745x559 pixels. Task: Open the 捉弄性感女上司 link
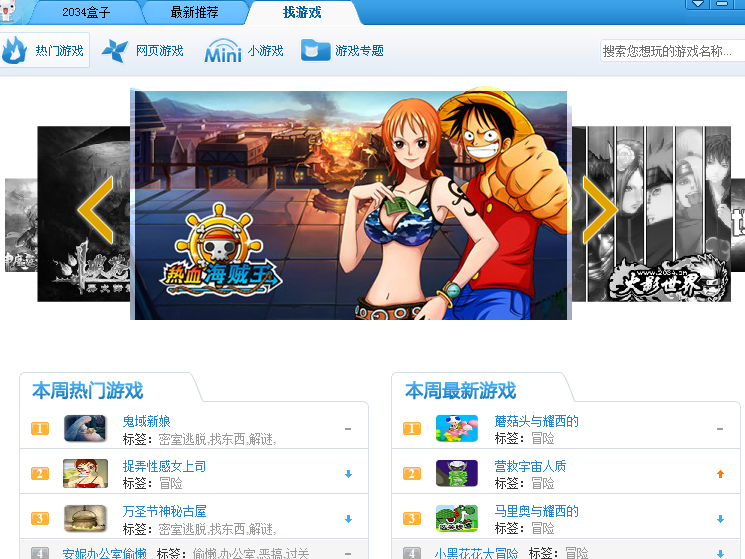point(164,466)
